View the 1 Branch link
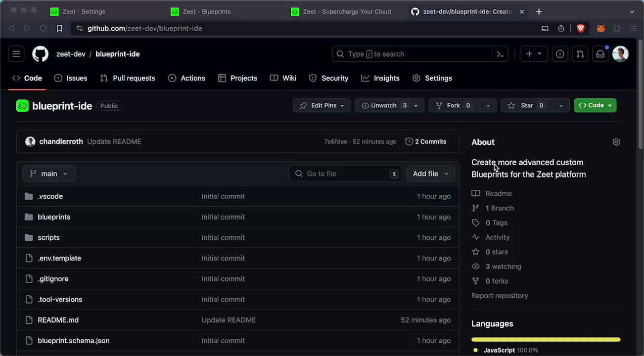This screenshot has height=356, width=644. click(500, 208)
